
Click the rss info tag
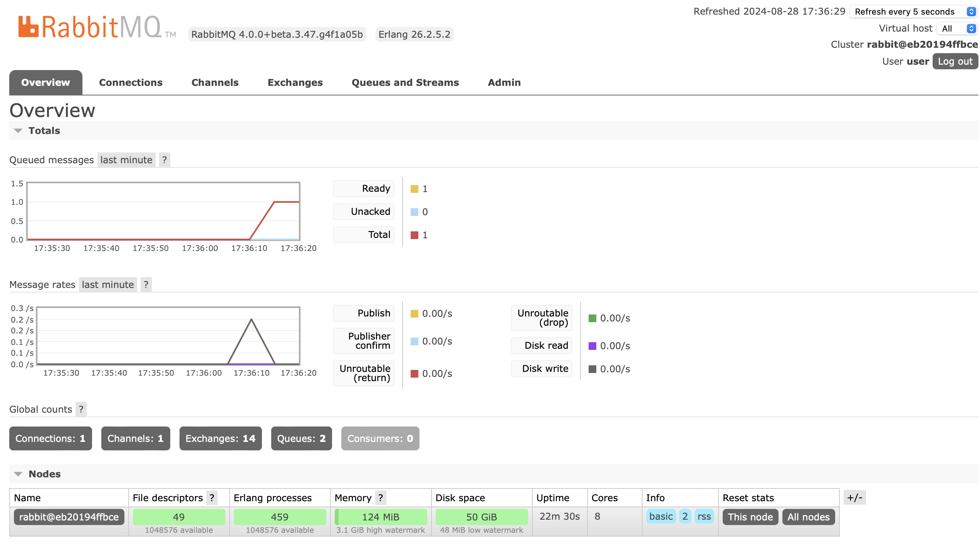click(x=704, y=516)
